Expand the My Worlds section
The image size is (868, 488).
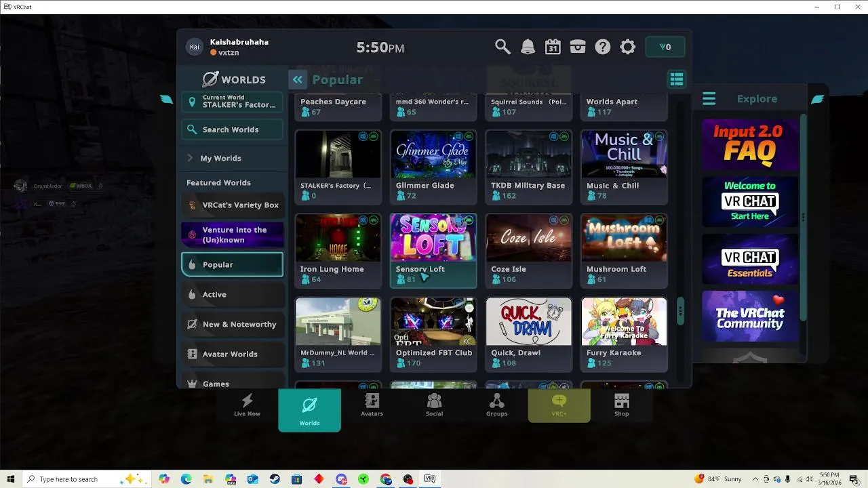(x=233, y=158)
